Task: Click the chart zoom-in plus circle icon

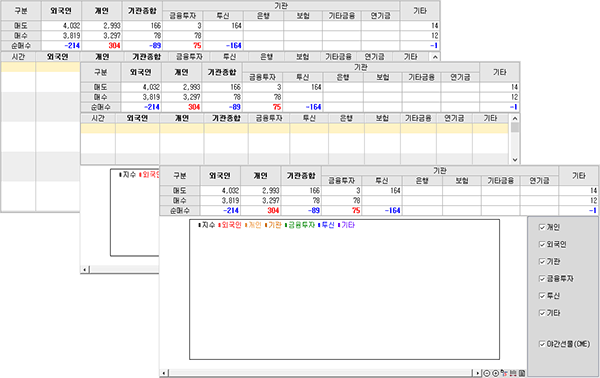Action: coord(496,373)
